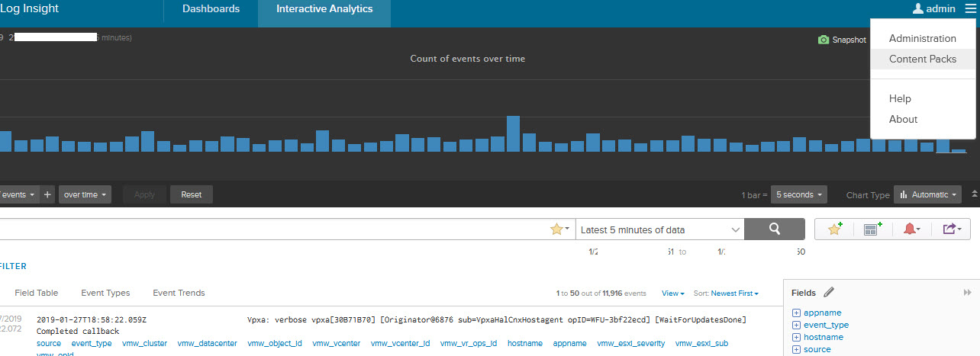Switch to the Dashboards tab

pyautogui.click(x=211, y=9)
